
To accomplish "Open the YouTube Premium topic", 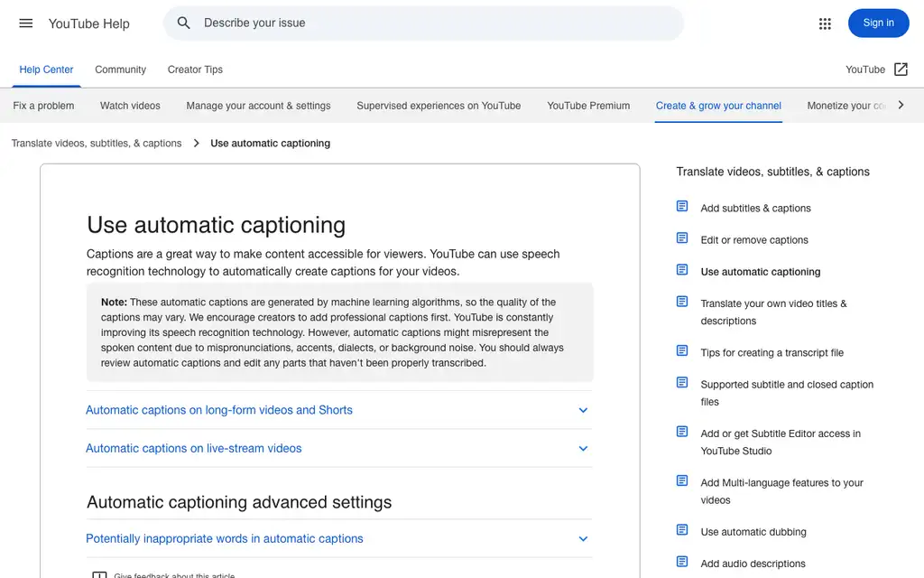I will click(588, 106).
